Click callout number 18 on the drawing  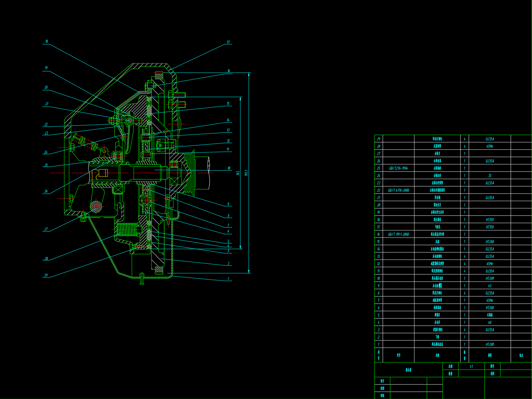click(46, 41)
